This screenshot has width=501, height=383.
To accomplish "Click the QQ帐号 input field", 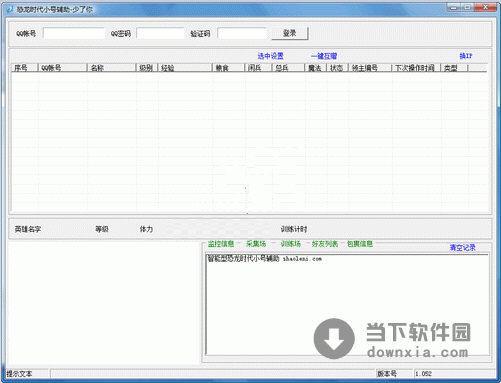I will pos(74,33).
